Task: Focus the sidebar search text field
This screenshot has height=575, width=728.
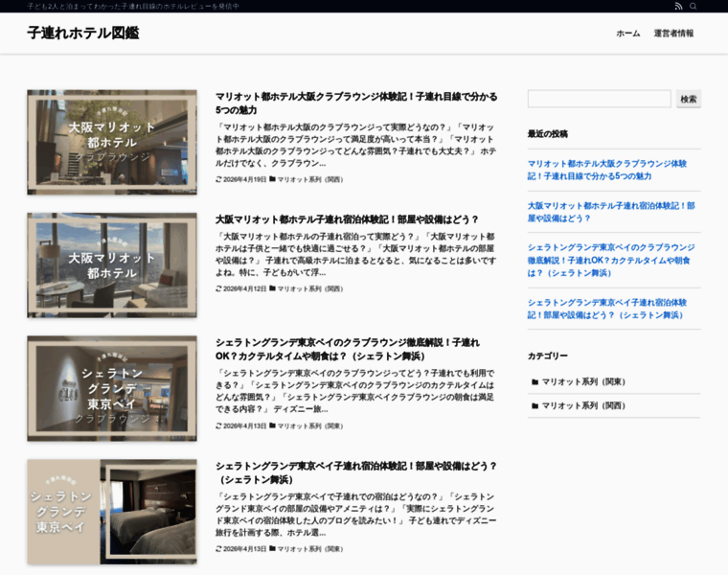Action: click(600, 99)
